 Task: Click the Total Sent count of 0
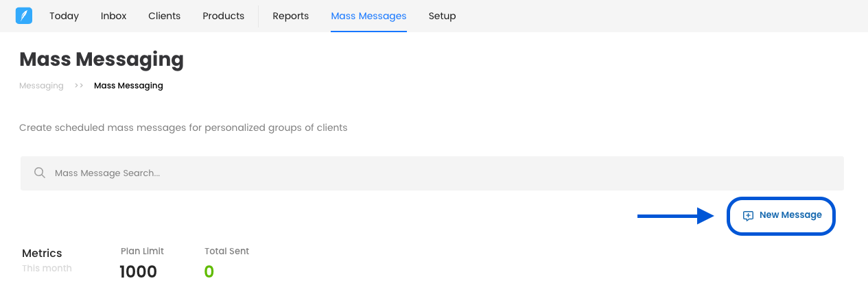click(209, 272)
